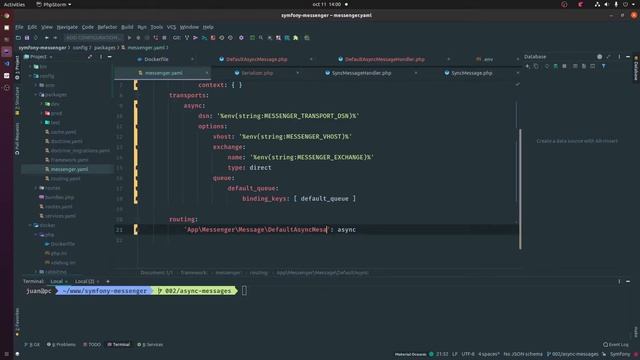Collapse the docker folder in tree
The height and width of the screenshot is (360, 640).
[x=31, y=225]
